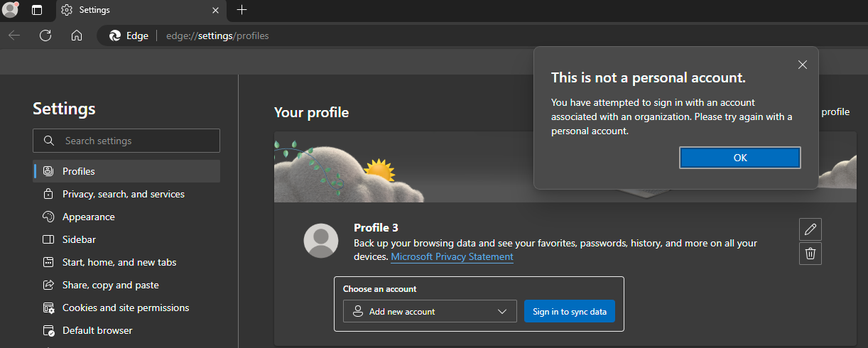Viewport: 868px width, 348px height.
Task: Open the Microsoft Privacy Statement link
Action: tap(452, 256)
